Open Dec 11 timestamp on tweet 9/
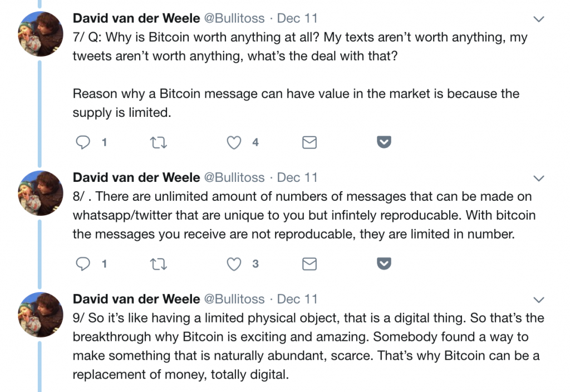The width and height of the screenshot is (570, 392). tap(297, 299)
